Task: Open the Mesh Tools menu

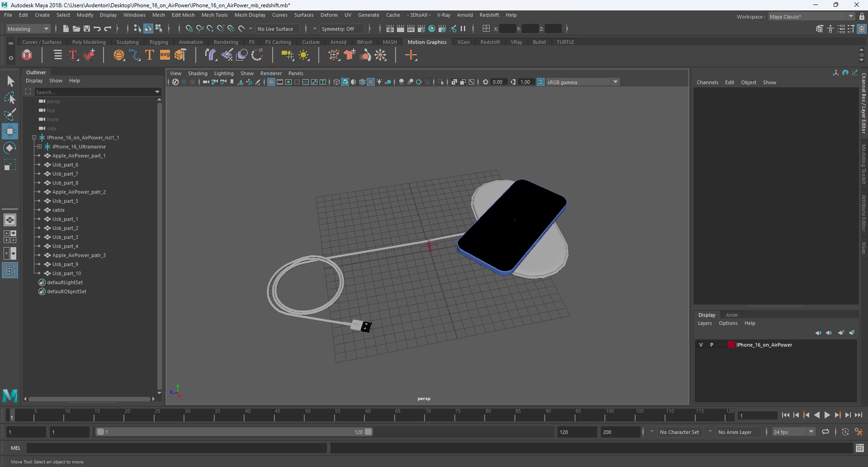Action: [x=214, y=15]
